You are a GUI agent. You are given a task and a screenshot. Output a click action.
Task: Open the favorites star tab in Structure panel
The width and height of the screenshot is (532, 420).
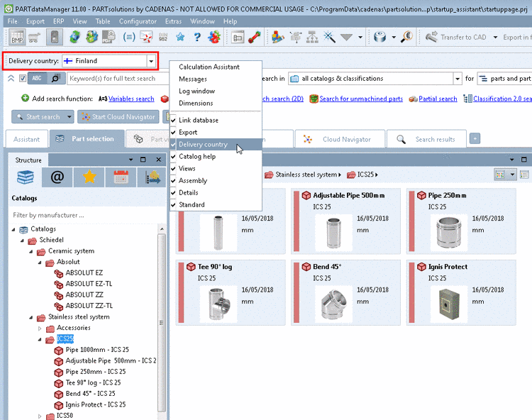[x=89, y=177]
